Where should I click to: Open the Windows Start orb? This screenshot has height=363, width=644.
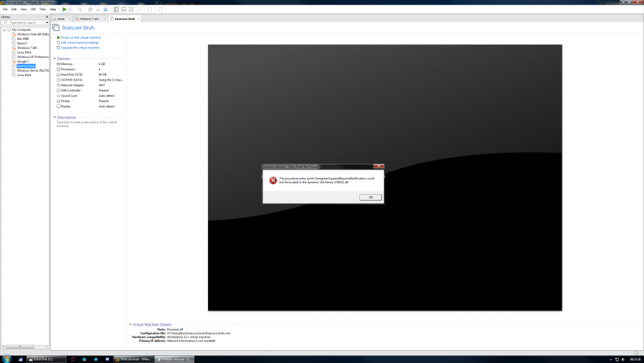(x=6, y=359)
